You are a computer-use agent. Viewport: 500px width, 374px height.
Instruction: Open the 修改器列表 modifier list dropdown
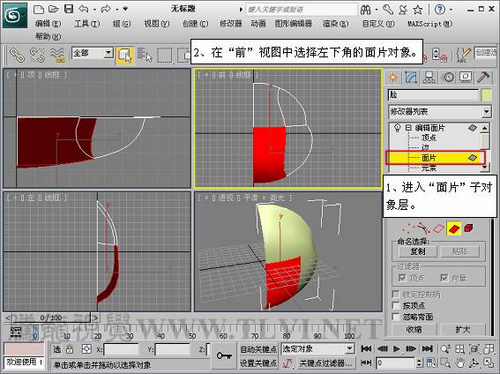[x=486, y=111]
